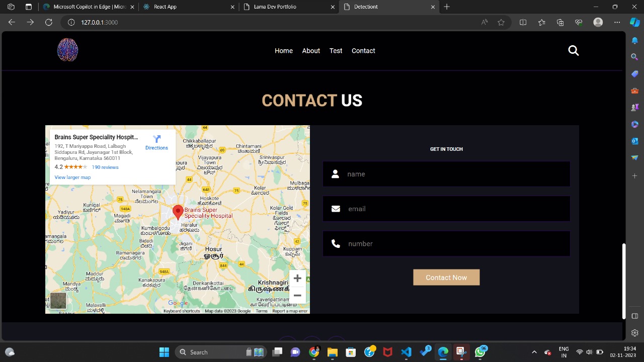
Task: Open sidebar notifications bell icon
Action: [x=635, y=41]
